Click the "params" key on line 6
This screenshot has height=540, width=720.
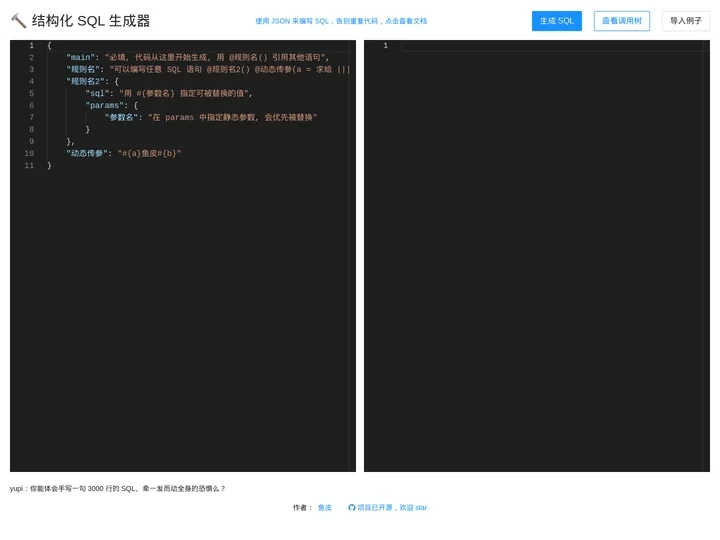pyautogui.click(x=104, y=105)
